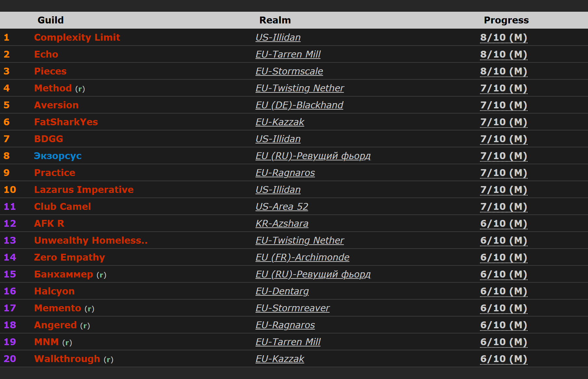Viewport: 588px width, 379px height.
Task: View Halcyon's 6/10 (M) progress
Action: coord(503,291)
